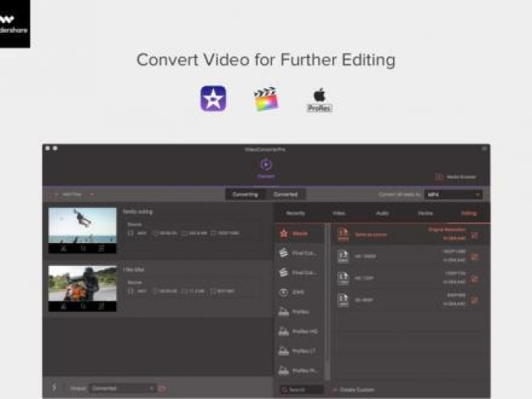532x399 pixels.
Task: Click the Create Custom button
Action: point(354,390)
